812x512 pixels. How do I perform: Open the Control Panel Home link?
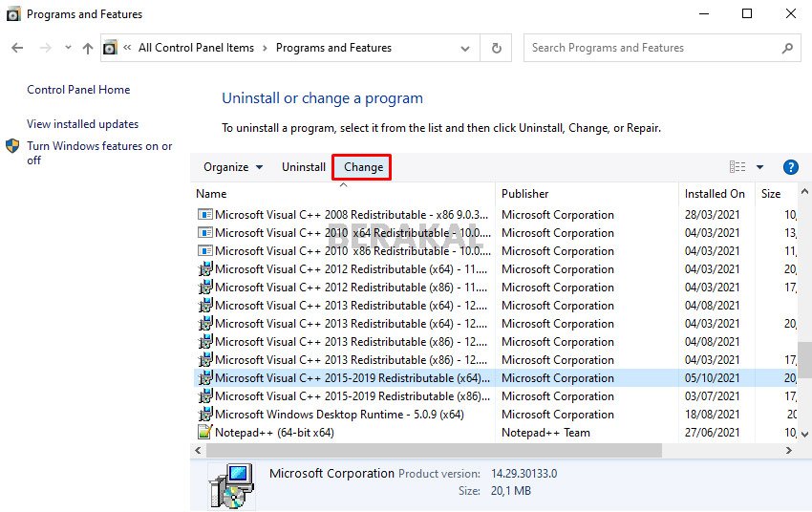pos(78,90)
